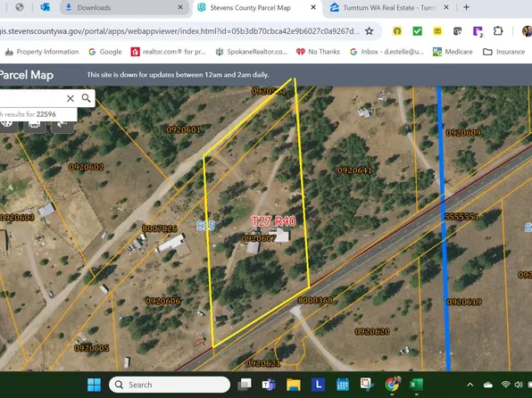Click parcel label 0920602
The width and height of the screenshot is (532, 398).
click(87, 167)
